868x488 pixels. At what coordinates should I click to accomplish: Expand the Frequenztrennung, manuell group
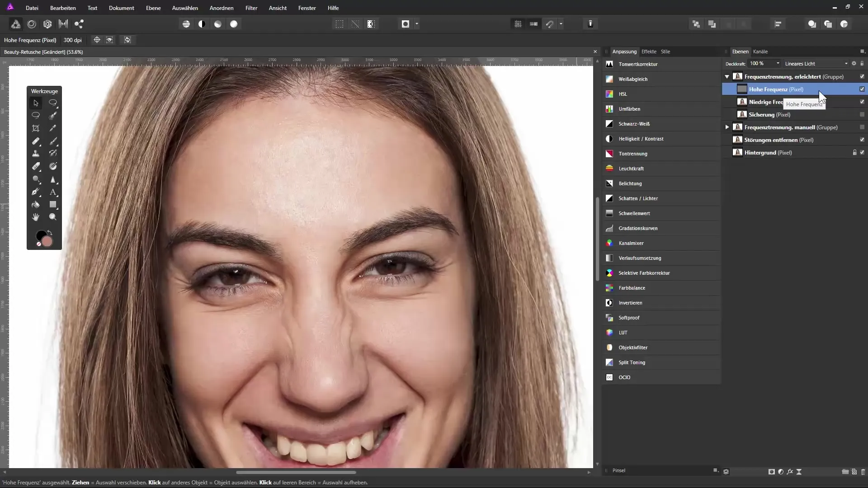(727, 127)
